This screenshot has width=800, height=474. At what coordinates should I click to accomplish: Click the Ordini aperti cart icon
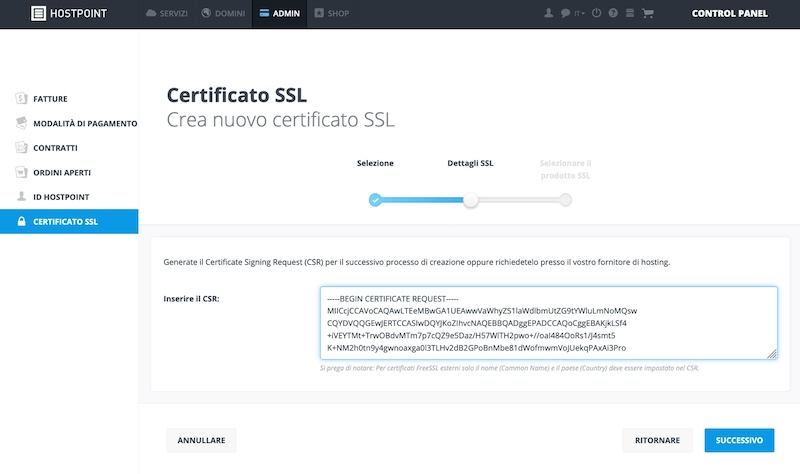click(21, 172)
